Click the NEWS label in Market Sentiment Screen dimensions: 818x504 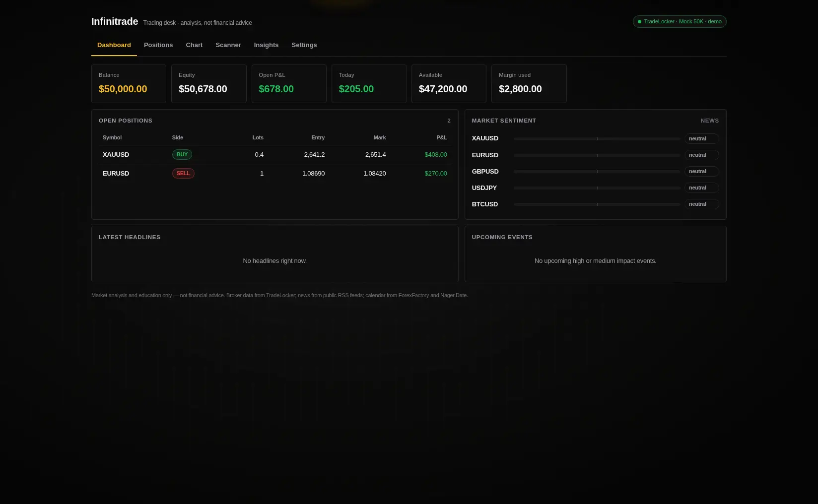point(710,121)
